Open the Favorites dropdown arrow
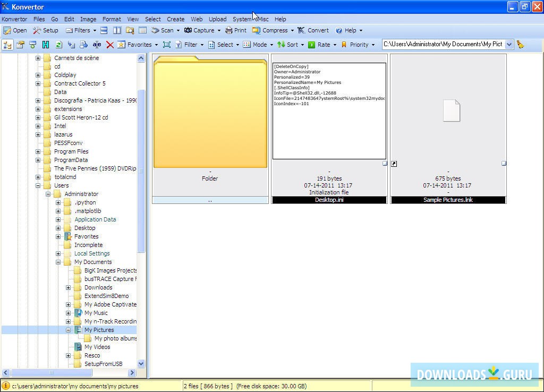 click(156, 45)
